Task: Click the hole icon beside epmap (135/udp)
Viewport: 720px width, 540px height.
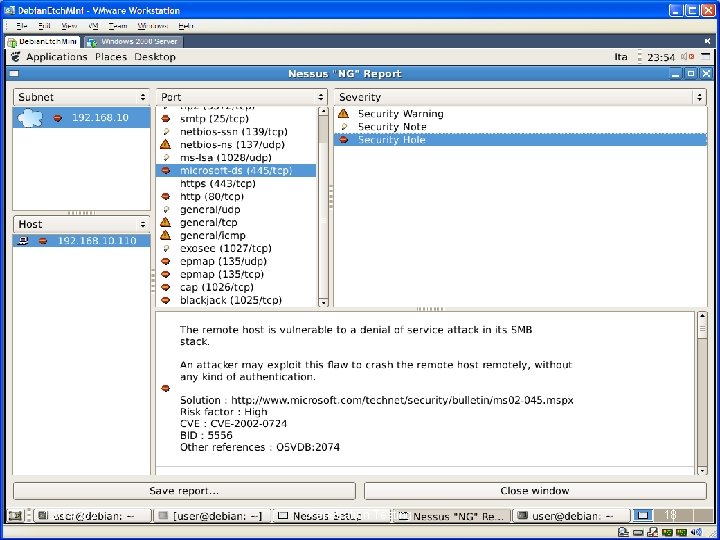Action: click(x=166, y=261)
